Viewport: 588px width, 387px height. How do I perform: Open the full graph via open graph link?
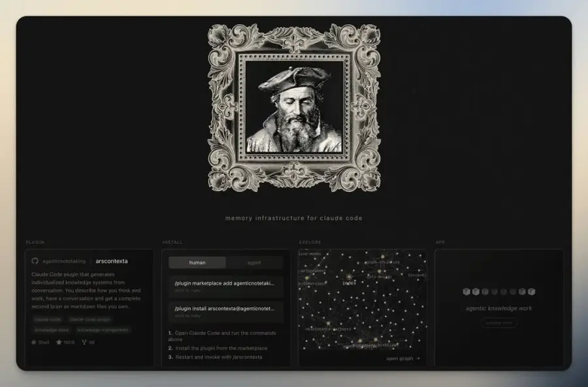click(x=403, y=358)
